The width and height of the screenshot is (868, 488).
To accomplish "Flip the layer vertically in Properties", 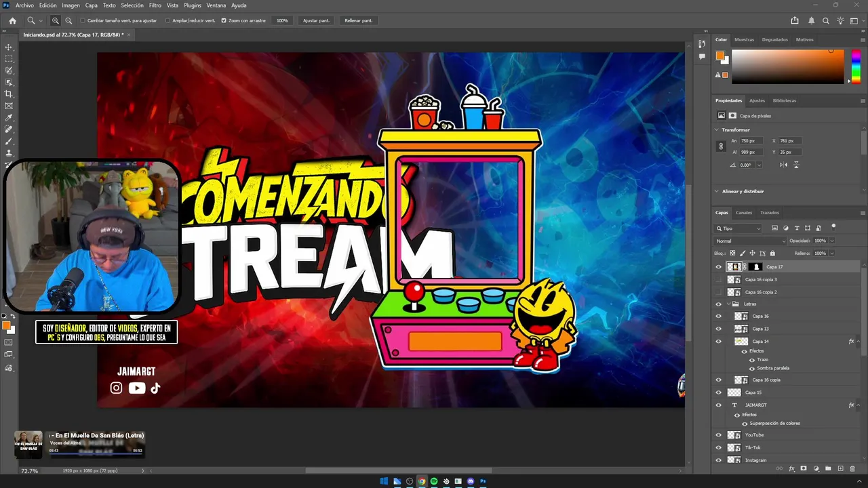I will click(x=796, y=165).
